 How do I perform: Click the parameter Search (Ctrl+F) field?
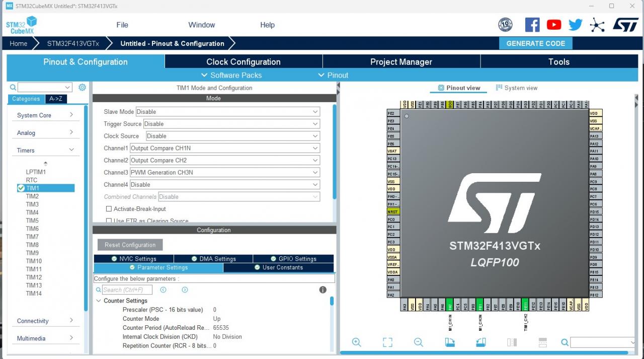click(127, 290)
